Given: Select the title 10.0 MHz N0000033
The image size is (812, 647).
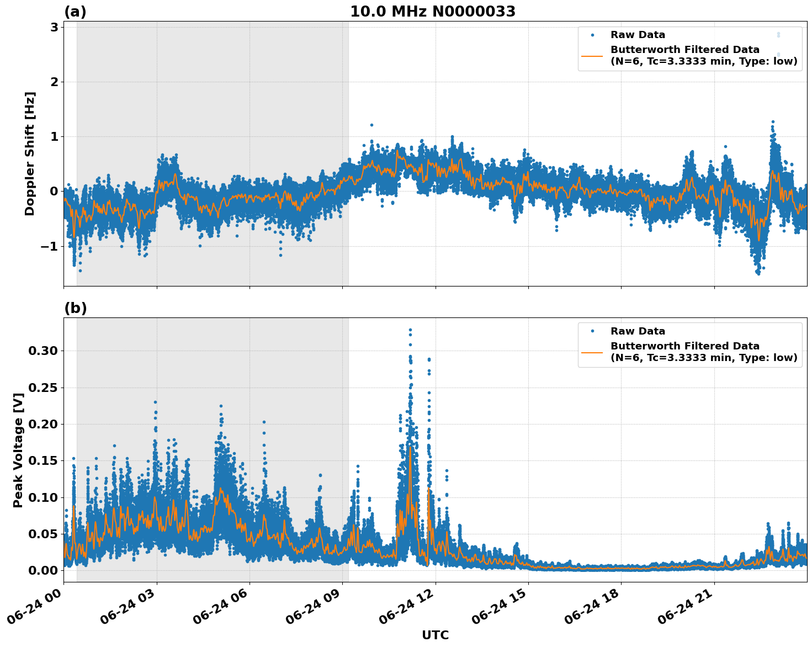Looking at the screenshot, I should click(434, 10).
